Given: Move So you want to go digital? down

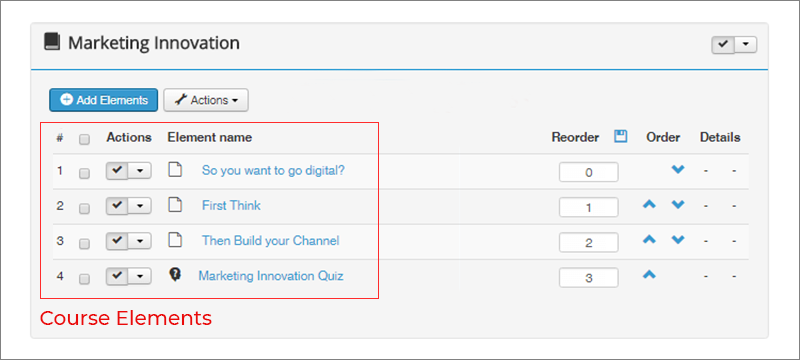Looking at the screenshot, I should coord(678,170).
